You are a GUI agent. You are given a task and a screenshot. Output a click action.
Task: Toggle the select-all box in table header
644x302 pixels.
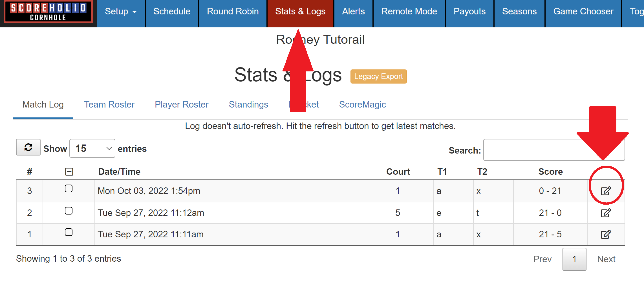(69, 172)
